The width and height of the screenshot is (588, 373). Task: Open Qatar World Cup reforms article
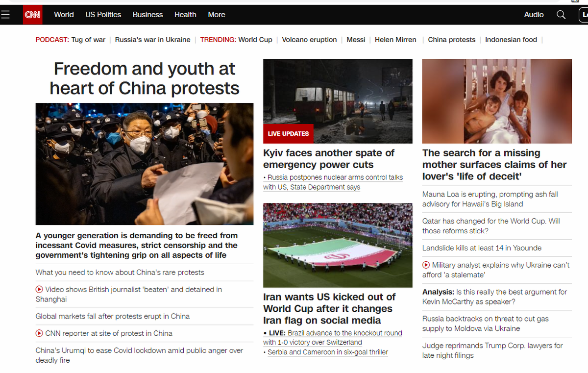(x=491, y=226)
